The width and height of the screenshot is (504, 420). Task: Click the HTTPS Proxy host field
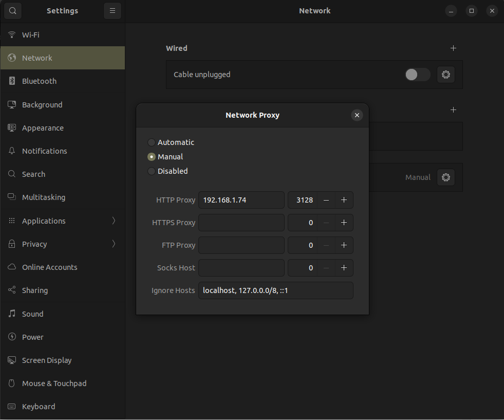point(241,223)
